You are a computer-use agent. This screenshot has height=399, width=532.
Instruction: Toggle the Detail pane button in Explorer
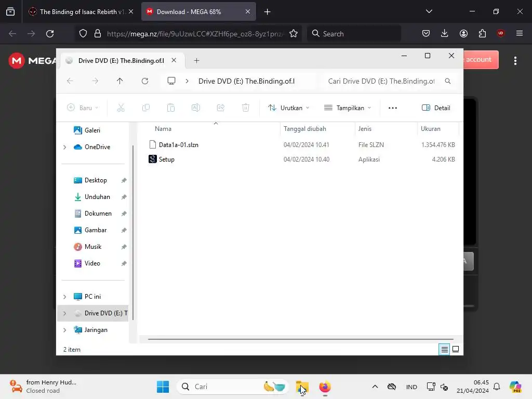click(436, 108)
